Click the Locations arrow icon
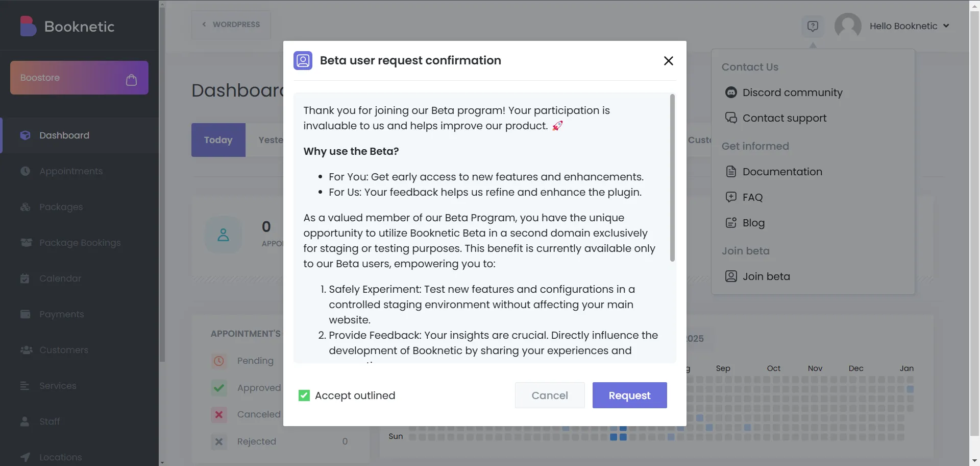This screenshot has height=466, width=980. coord(25,457)
